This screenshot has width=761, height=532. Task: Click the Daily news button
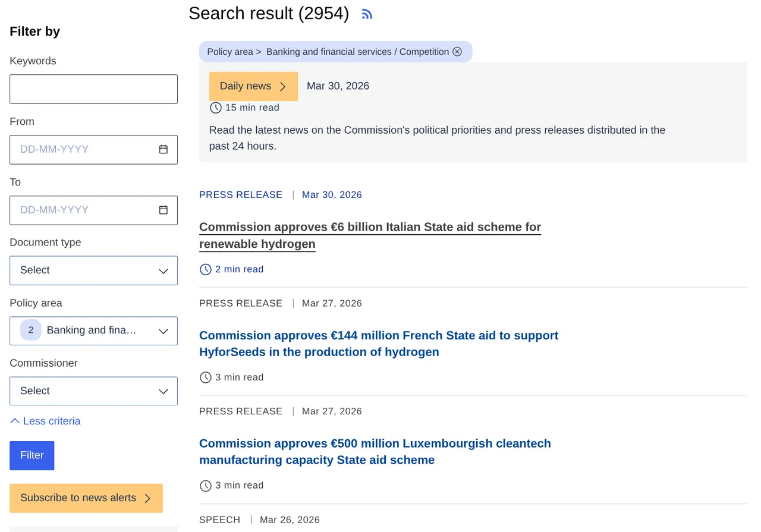(246, 86)
